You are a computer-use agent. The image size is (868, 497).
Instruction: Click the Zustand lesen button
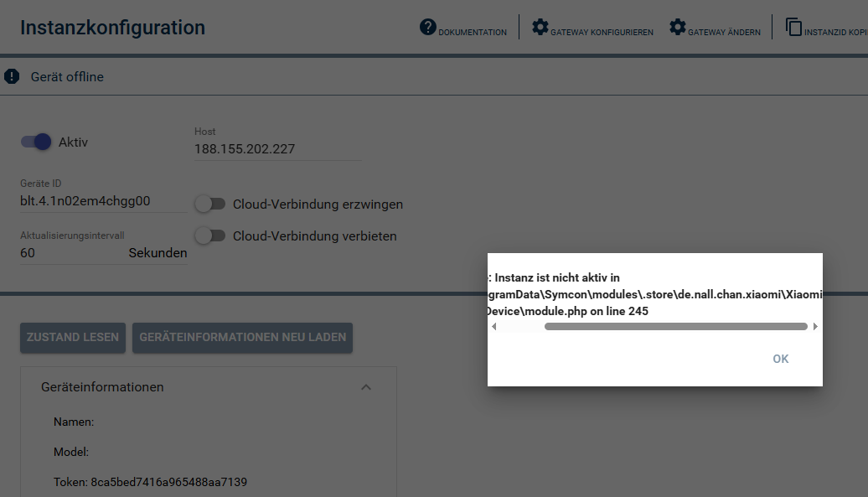[73, 338]
